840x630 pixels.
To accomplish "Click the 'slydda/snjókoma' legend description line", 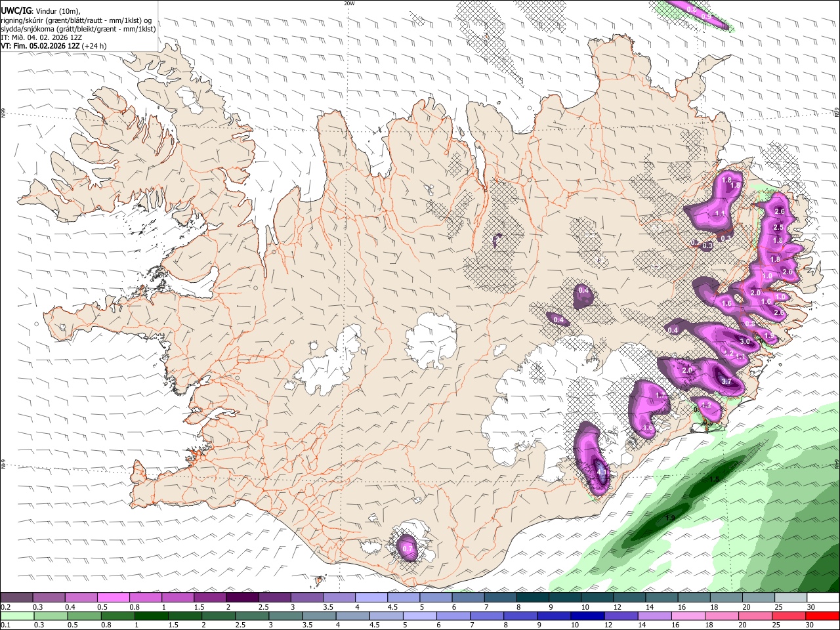I will pyautogui.click(x=78, y=29).
